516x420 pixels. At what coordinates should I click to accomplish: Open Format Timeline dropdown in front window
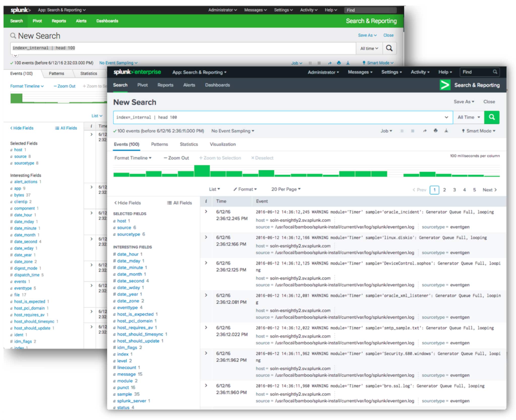click(133, 158)
